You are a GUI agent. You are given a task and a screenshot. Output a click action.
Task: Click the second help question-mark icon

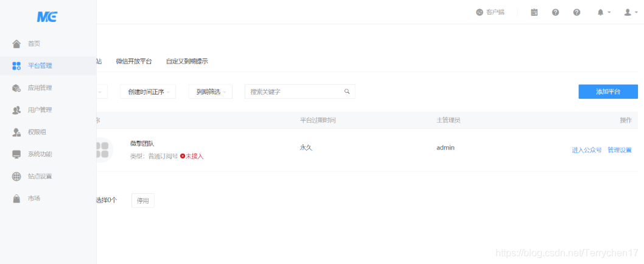point(576,12)
